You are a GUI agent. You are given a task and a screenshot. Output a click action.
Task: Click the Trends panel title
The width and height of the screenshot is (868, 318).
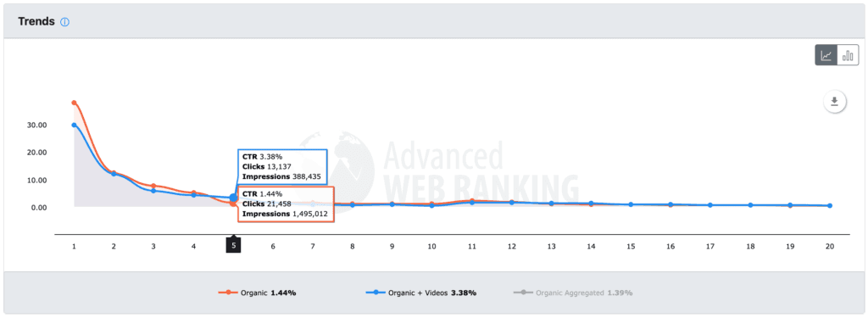coord(36,21)
